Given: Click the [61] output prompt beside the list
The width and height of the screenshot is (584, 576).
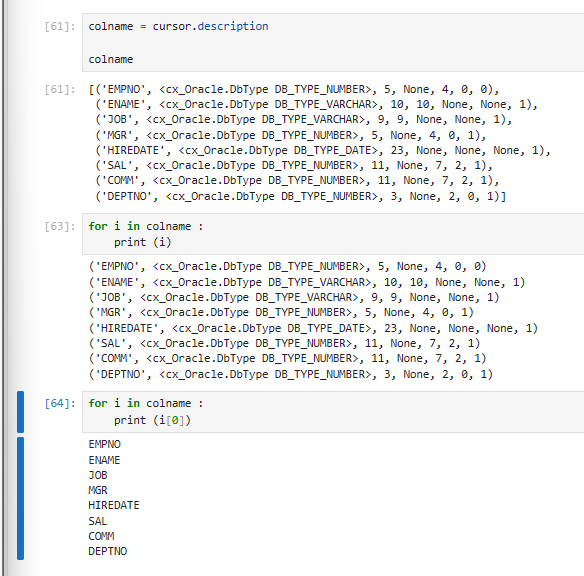Looking at the screenshot, I should click(60, 89).
